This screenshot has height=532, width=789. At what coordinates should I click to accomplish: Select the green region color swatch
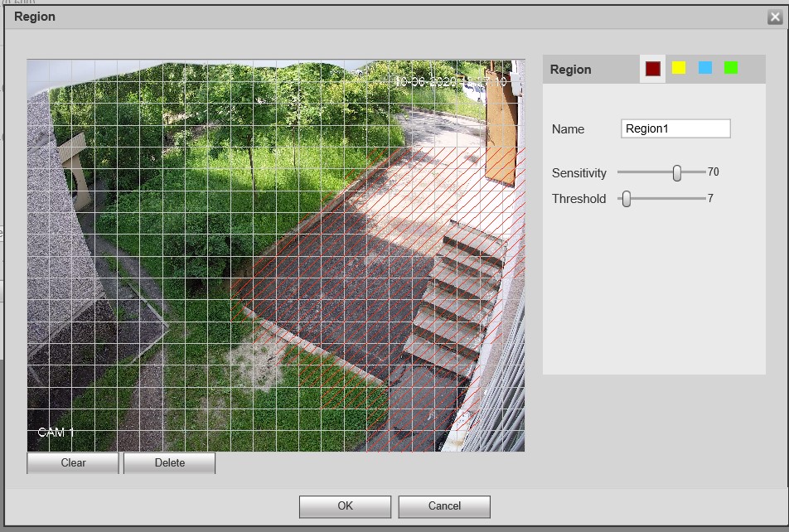point(731,68)
